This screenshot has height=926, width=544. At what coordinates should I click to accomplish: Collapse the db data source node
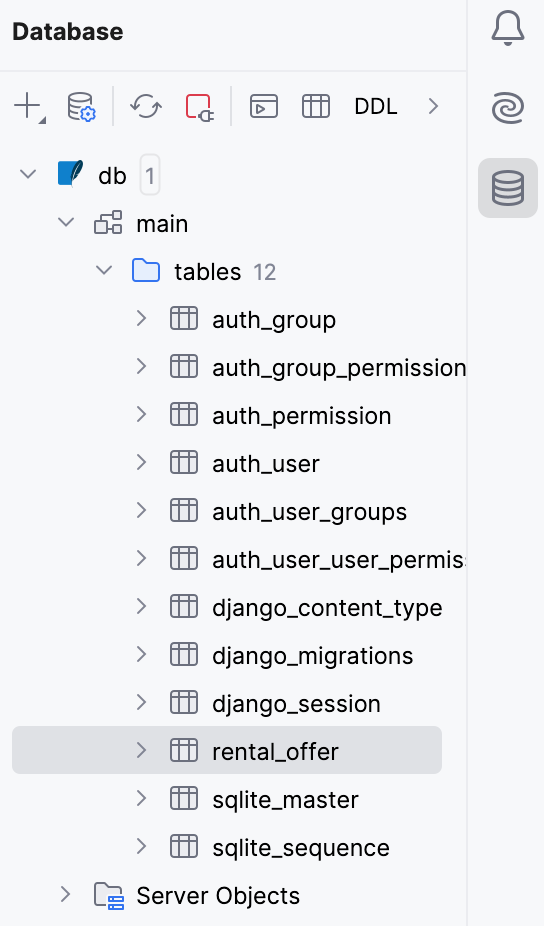28,175
